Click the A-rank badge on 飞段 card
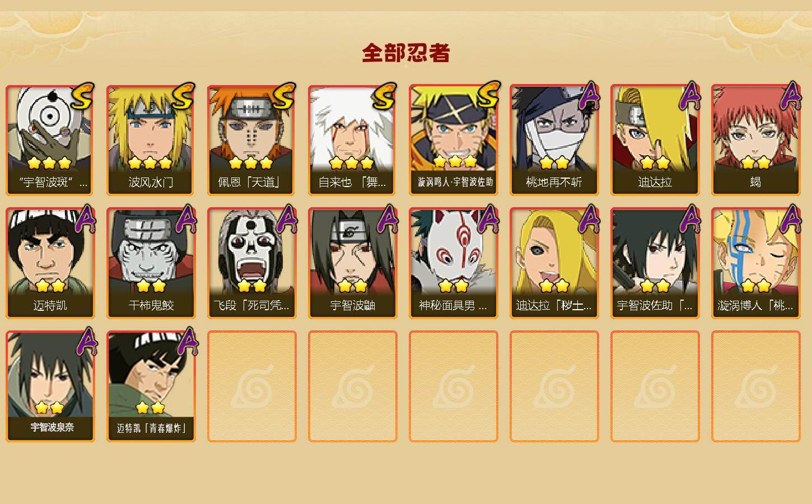812x504 pixels. click(x=287, y=218)
